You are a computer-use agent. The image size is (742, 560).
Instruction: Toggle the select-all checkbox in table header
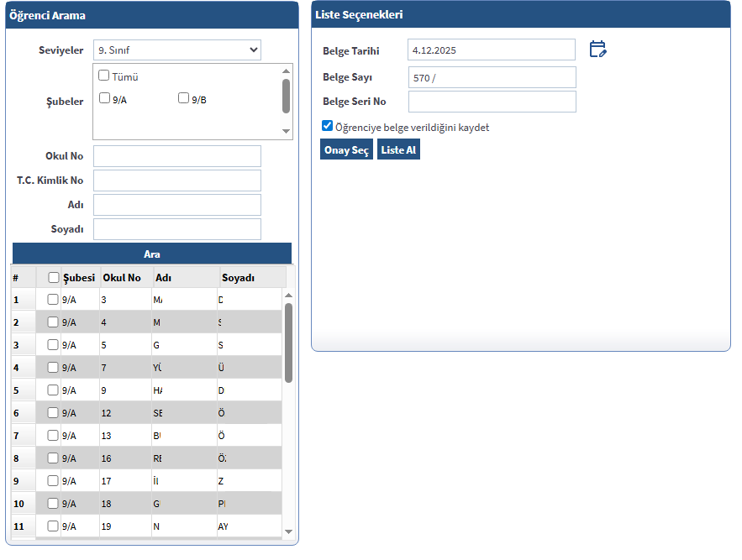coord(54,278)
